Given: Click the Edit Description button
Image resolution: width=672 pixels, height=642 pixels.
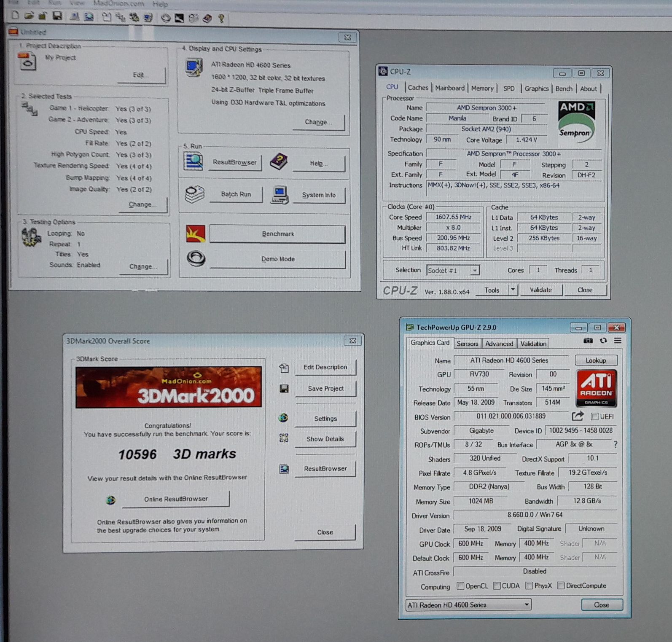Looking at the screenshot, I should [x=325, y=367].
